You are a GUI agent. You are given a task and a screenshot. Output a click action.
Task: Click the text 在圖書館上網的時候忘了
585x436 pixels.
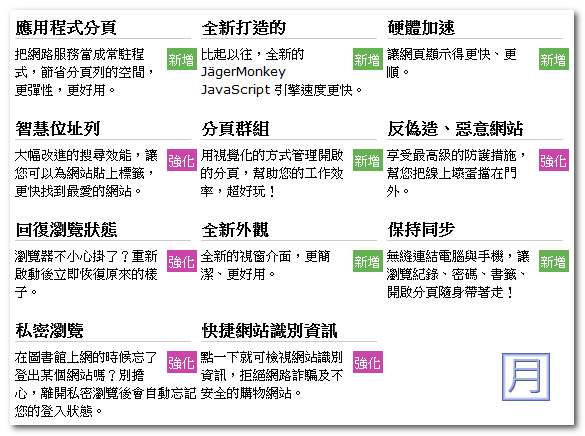[x=86, y=357]
